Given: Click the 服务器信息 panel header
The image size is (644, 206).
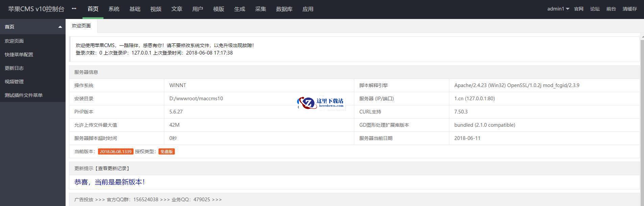Looking at the screenshot, I should click(x=354, y=72).
